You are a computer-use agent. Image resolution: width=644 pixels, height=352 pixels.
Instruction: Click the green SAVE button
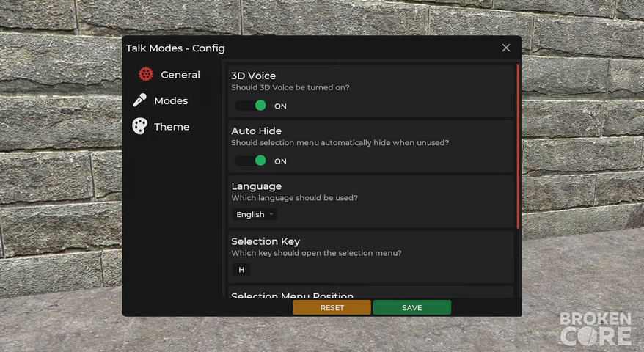point(412,307)
